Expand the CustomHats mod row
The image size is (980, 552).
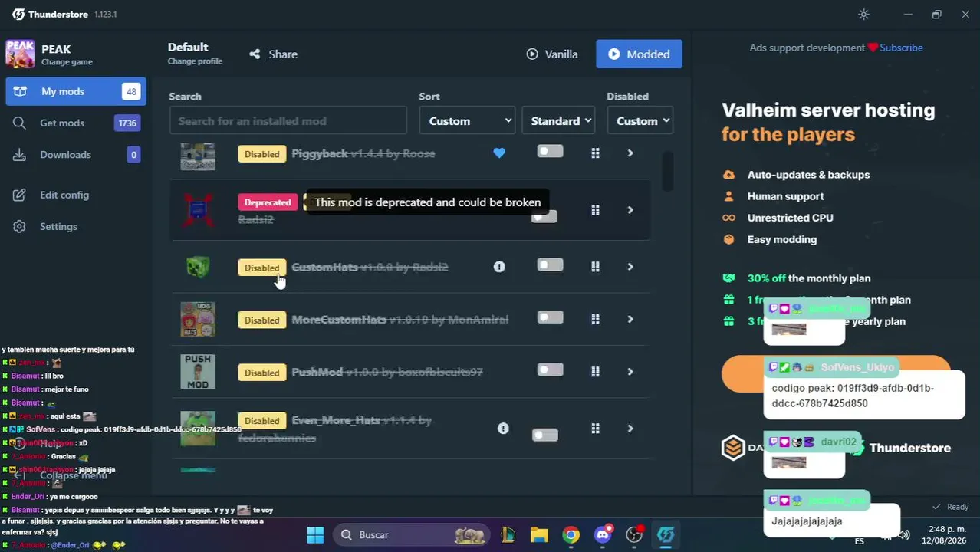point(630,267)
